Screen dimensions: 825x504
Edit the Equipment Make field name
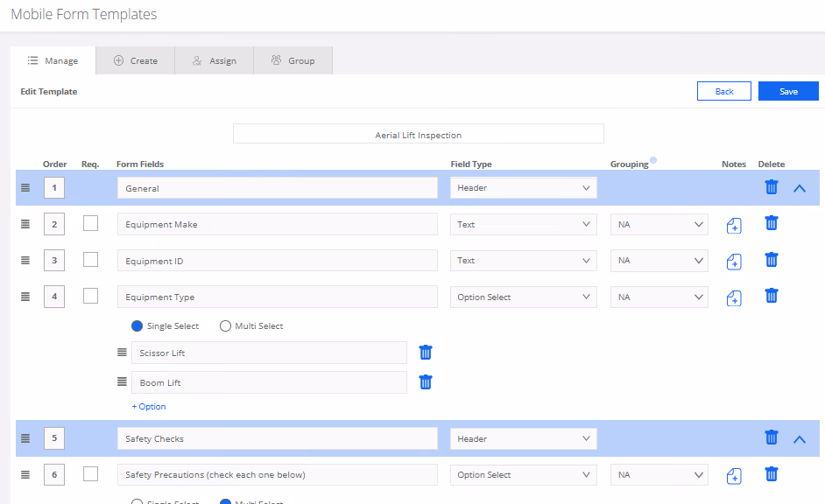pos(278,224)
